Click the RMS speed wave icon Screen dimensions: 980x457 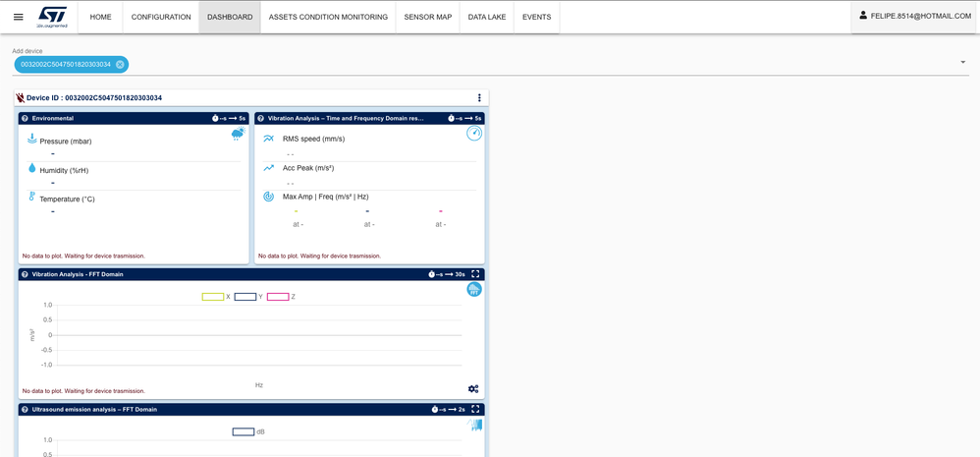[x=268, y=139]
